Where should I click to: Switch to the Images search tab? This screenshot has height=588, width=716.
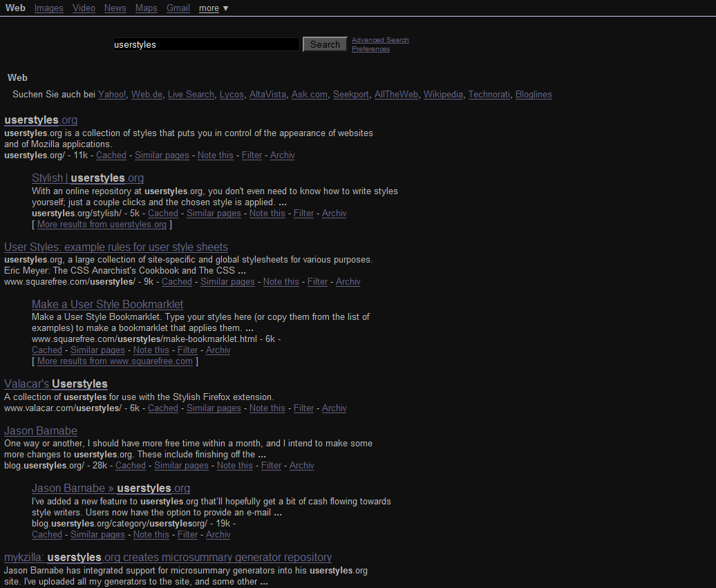pyautogui.click(x=48, y=8)
